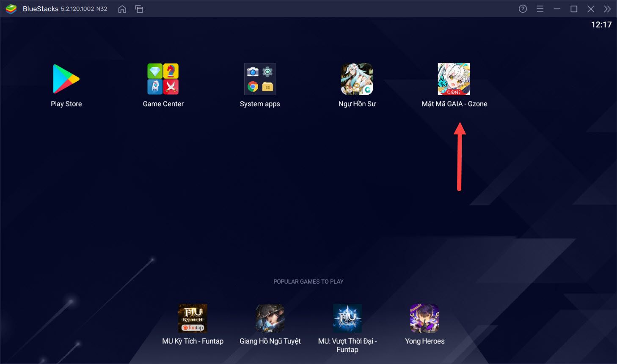Close the BlueStacks window
617x364 pixels.
[591, 9]
